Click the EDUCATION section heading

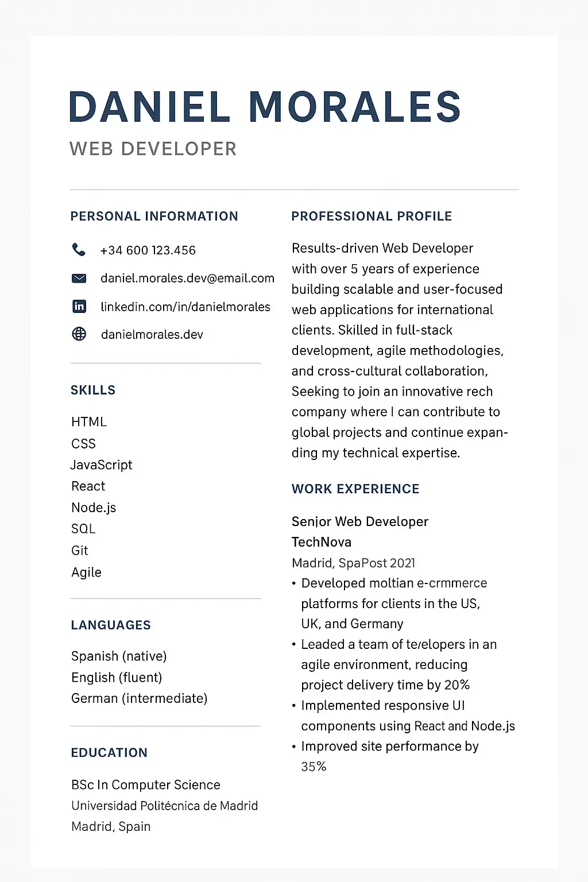pyautogui.click(x=109, y=753)
